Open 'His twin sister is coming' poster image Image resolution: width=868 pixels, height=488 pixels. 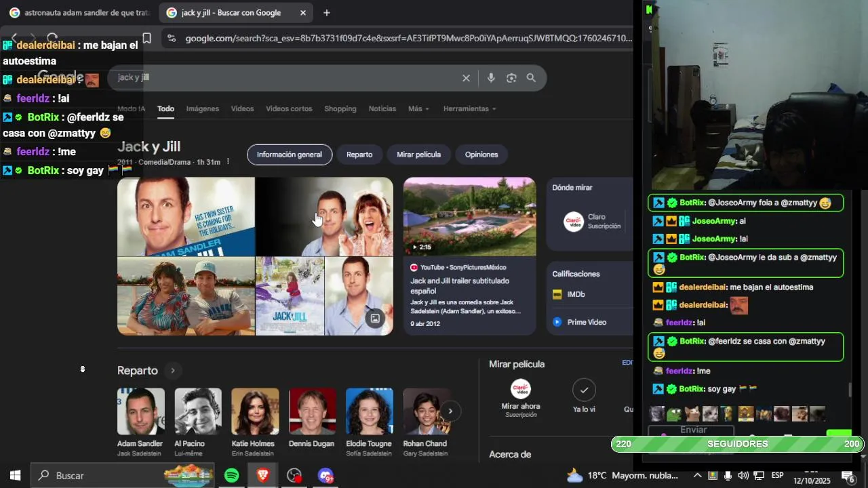(x=186, y=217)
